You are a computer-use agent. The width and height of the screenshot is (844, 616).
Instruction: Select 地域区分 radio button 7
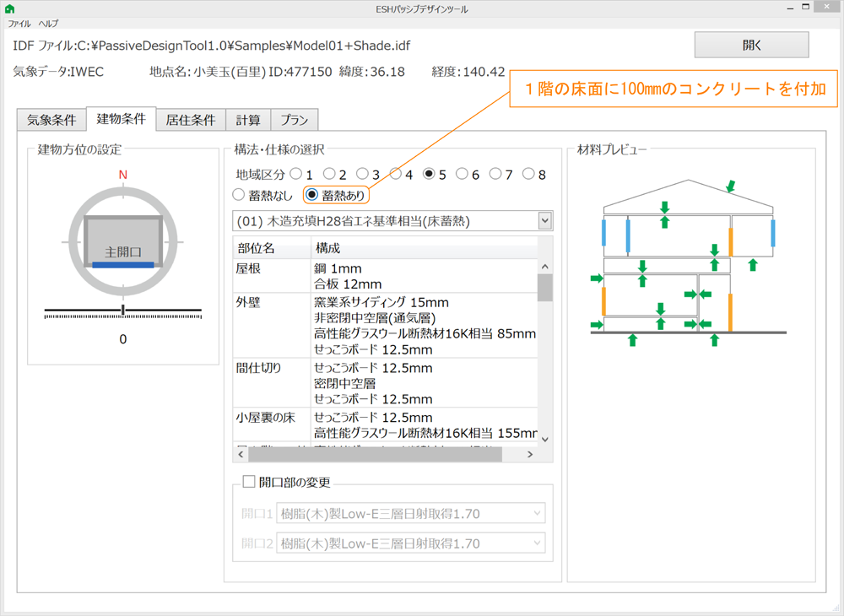(495, 174)
